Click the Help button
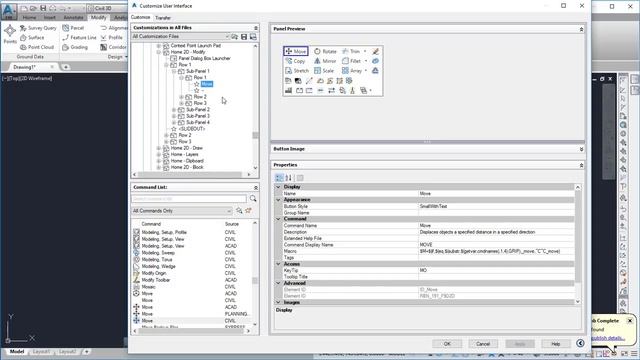The height and width of the screenshot is (360, 640). point(556,344)
